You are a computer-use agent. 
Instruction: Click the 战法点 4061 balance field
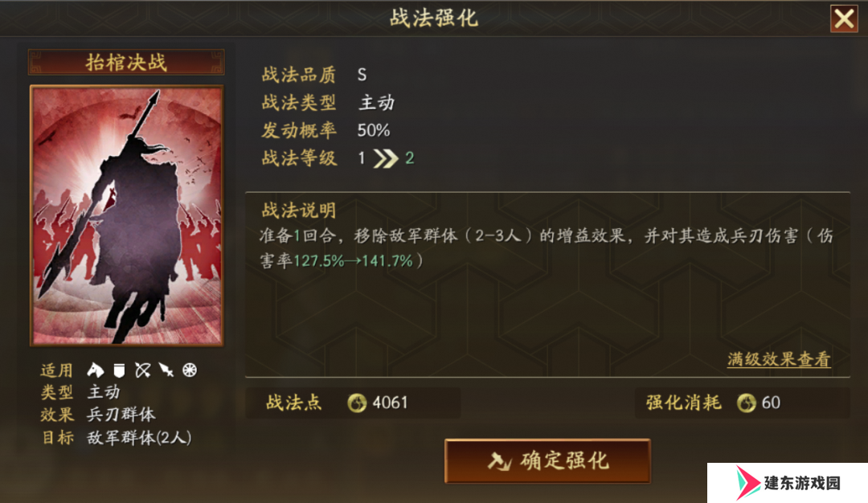point(353,403)
